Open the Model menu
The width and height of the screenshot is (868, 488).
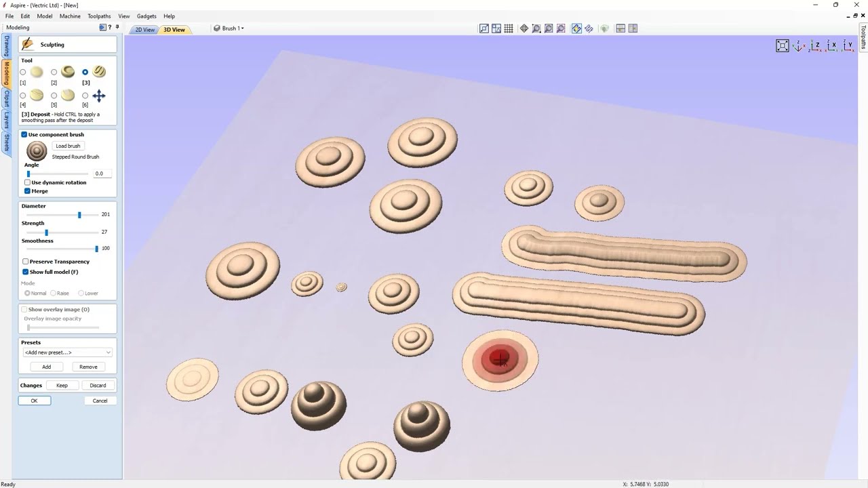click(45, 16)
